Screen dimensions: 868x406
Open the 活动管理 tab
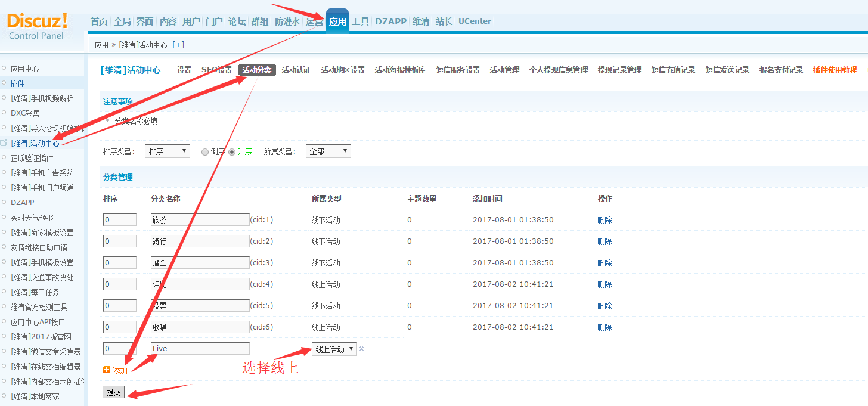pyautogui.click(x=504, y=70)
